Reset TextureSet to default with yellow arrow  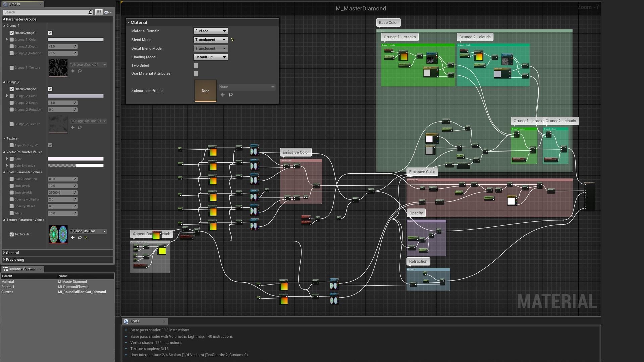pos(86,238)
